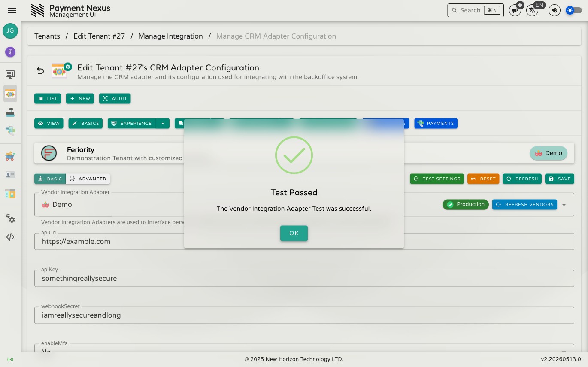
Task: Click the TEST SETTINGS button
Action: (x=437, y=179)
